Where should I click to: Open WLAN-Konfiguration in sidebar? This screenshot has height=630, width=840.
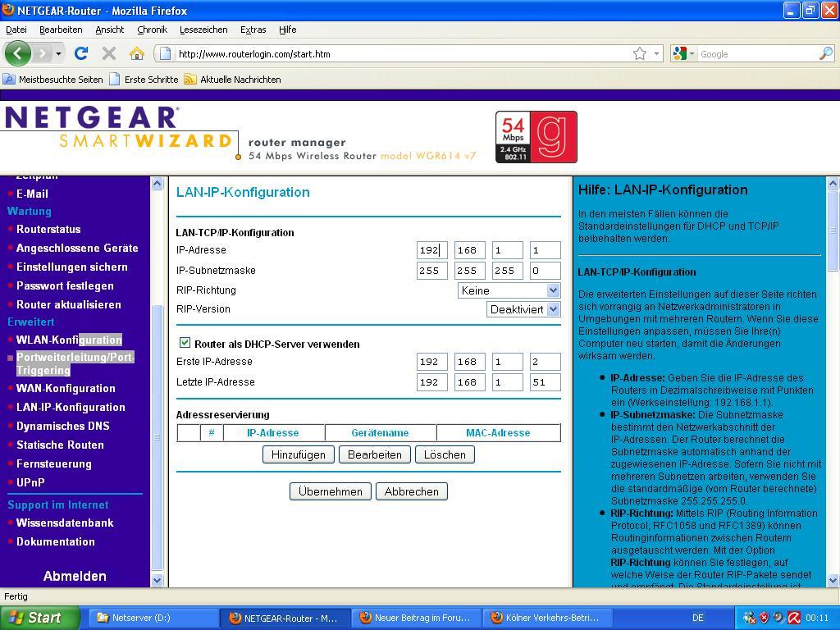click(69, 340)
